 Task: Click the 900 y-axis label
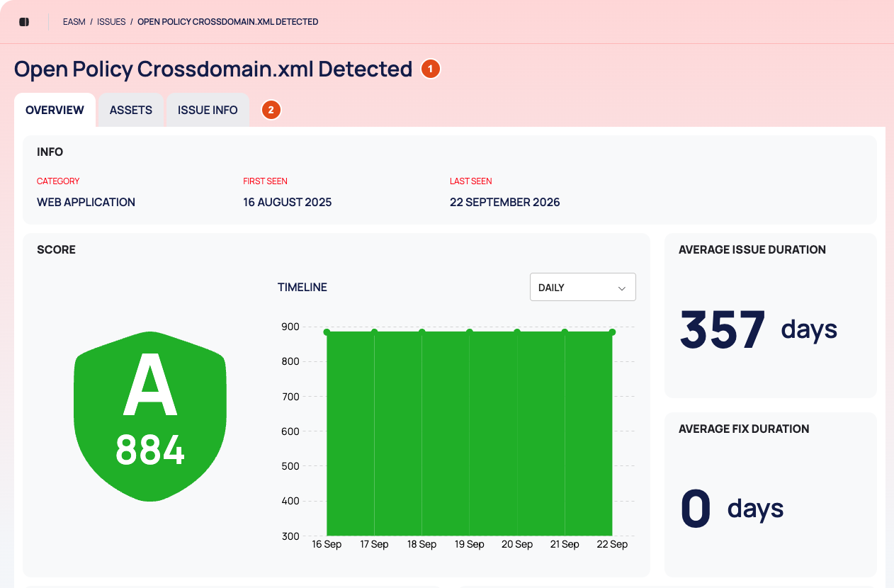click(290, 327)
